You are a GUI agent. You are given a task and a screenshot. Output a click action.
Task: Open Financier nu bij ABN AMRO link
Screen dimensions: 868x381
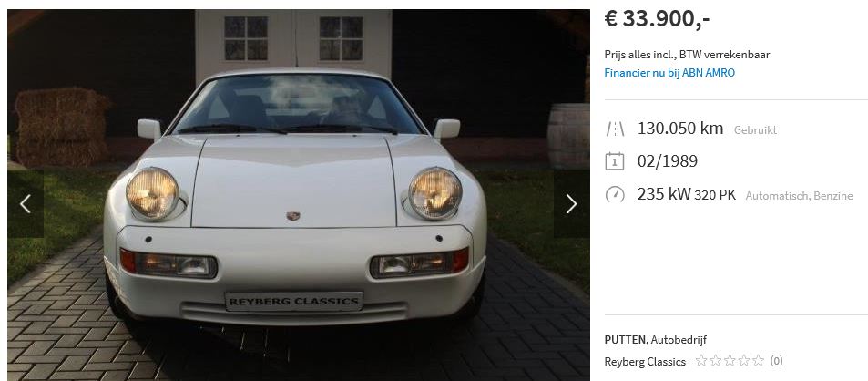(669, 73)
